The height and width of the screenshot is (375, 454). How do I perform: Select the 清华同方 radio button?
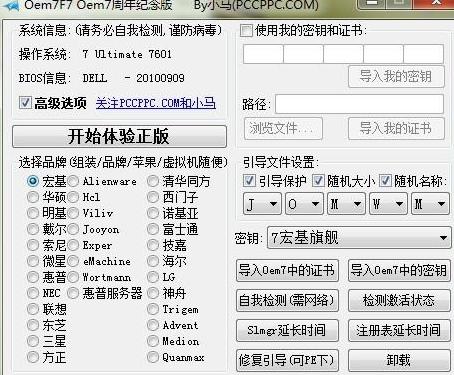tap(153, 181)
